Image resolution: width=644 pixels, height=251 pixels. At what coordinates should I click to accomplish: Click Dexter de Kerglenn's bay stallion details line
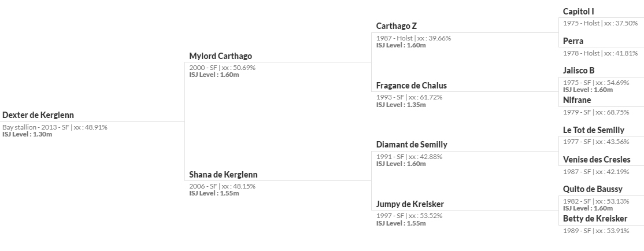point(55,127)
